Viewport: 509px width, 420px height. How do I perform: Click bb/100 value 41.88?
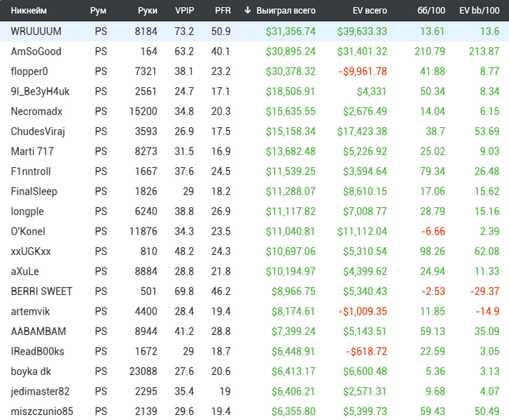tap(433, 71)
